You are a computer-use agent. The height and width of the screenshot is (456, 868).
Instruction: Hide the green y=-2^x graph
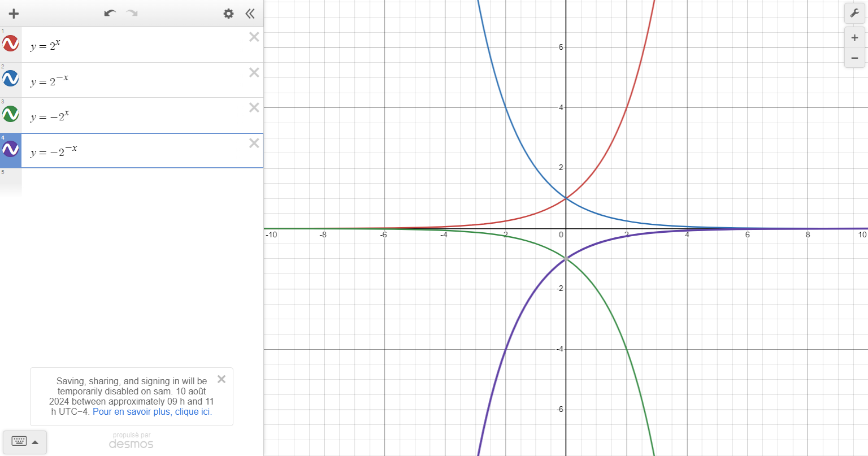click(x=10, y=114)
